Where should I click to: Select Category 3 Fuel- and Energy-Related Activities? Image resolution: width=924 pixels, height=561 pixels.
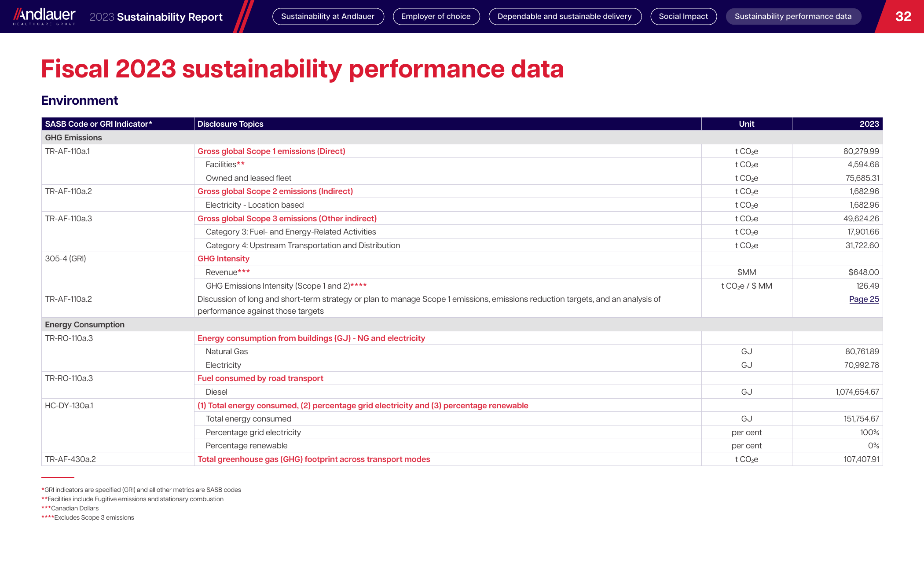tap(291, 232)
